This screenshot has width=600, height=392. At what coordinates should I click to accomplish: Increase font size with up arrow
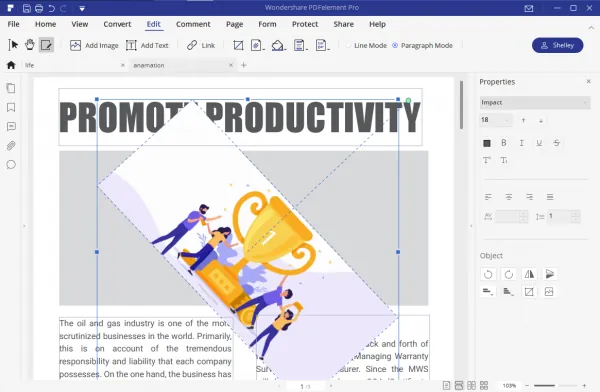pyautogui.click(x=523, y=121)
